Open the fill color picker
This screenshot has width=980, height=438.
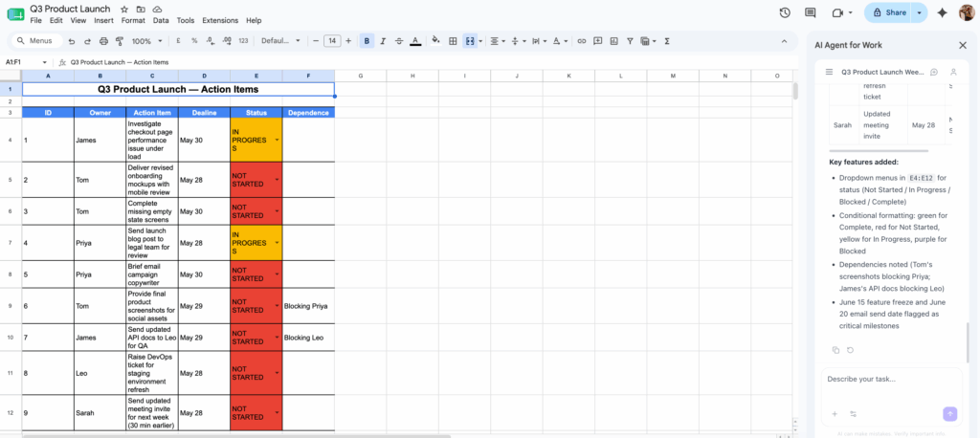coord(436,41)
